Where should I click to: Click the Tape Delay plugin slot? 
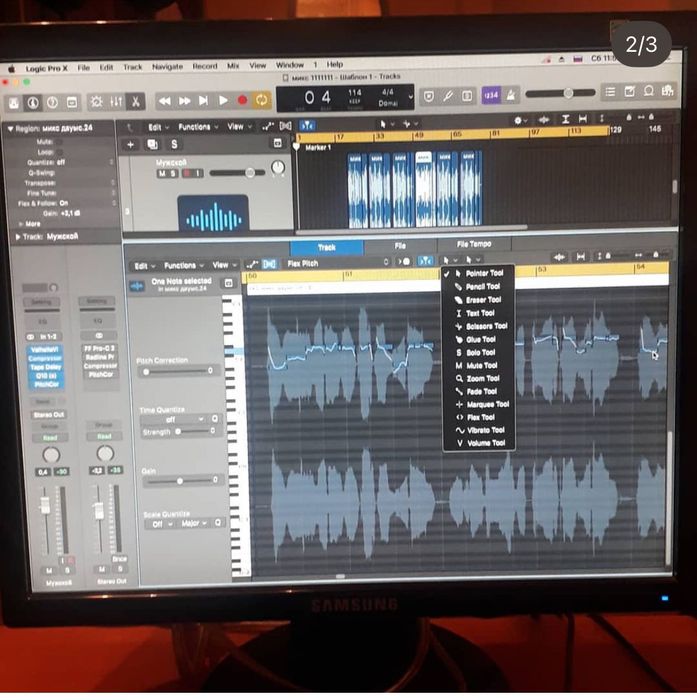(x=46, y=367)
